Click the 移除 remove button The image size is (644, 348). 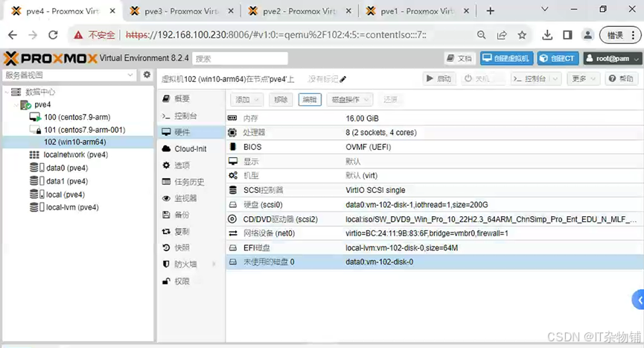pos(281,99)
